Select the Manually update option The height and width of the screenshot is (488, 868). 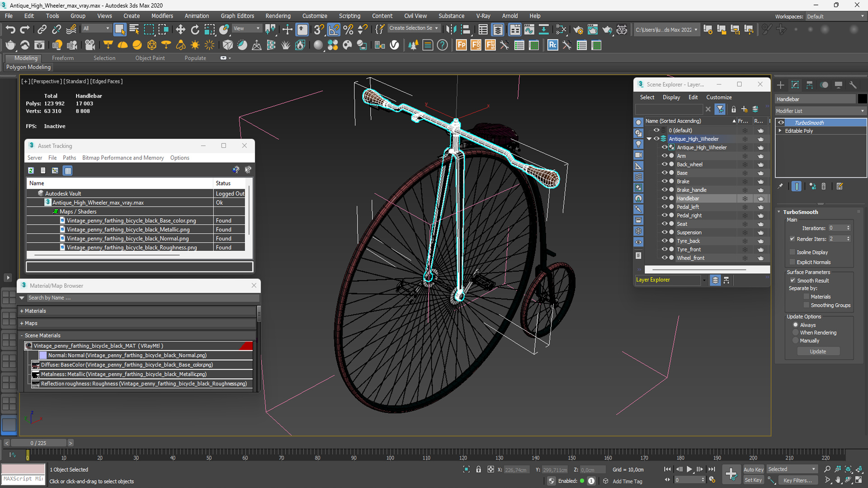point(796,341)
